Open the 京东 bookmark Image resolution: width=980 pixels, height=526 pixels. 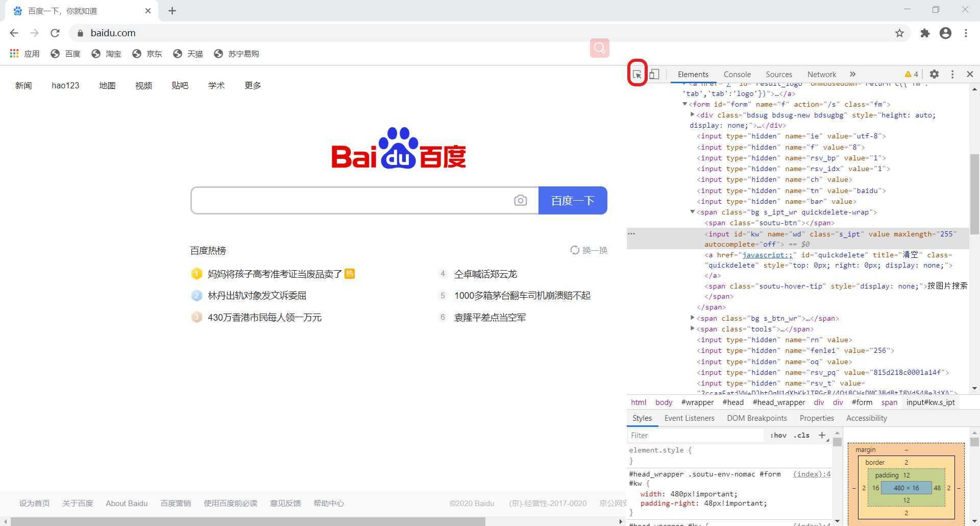point(147,54)
